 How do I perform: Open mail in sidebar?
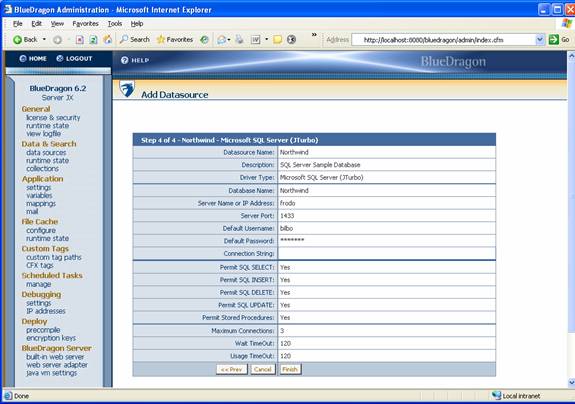32,212
